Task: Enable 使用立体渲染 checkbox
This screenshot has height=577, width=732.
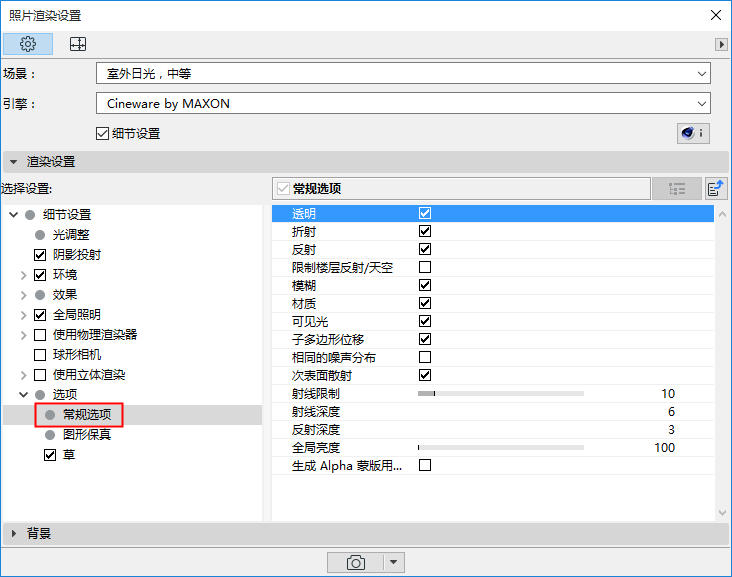Action: tap(40, 375)
